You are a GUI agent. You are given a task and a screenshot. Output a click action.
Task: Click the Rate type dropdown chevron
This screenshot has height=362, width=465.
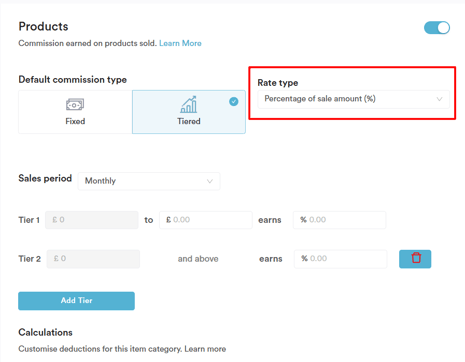click(439, 99)
